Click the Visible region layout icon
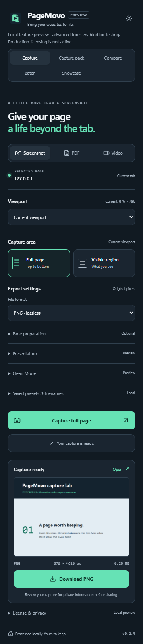 pyautogui.click(x=83, y=263)
